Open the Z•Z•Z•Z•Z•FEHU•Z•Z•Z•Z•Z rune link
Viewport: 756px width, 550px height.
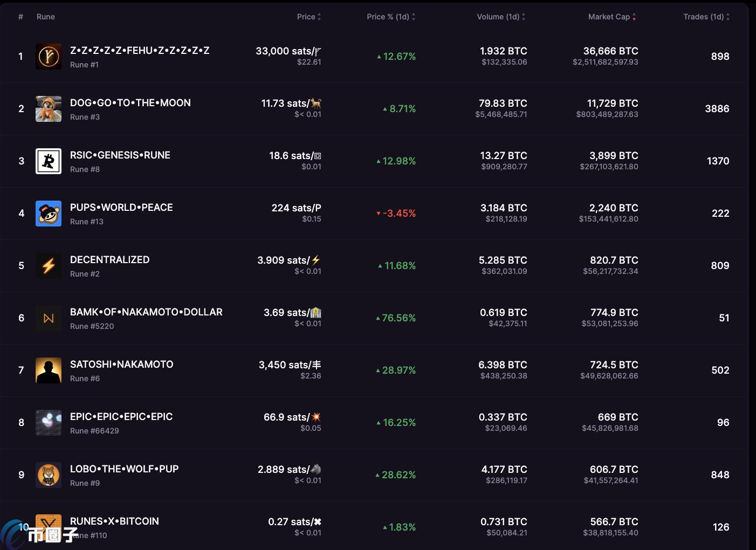click(140, 51)
